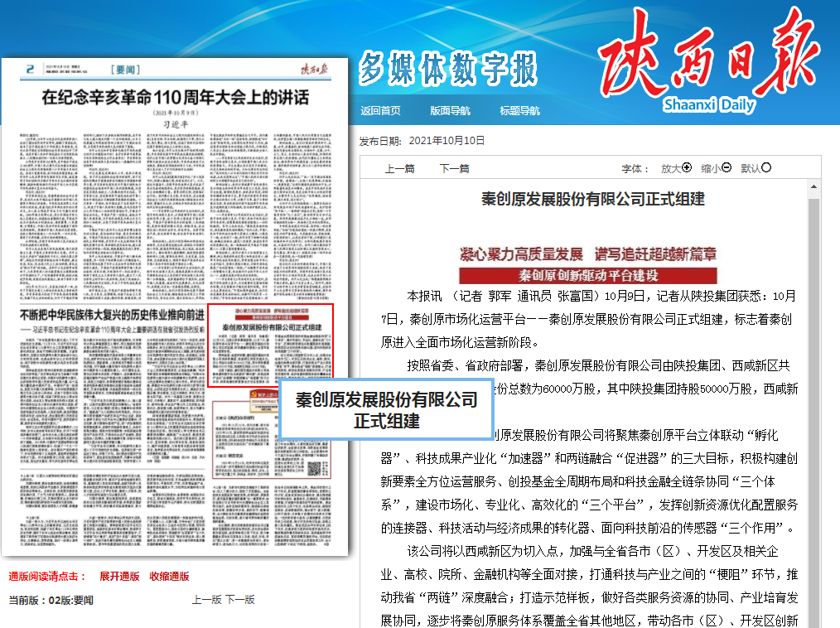Click the 默认 circle icon to reset font

[766, 168]
